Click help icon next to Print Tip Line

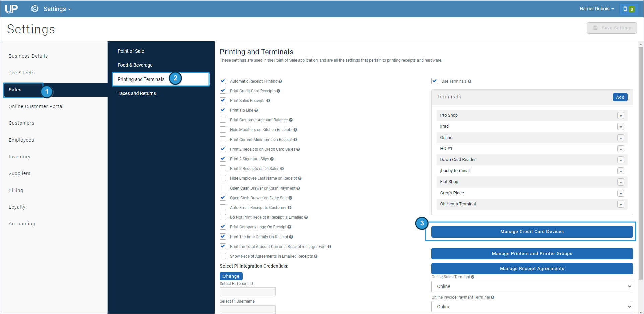(x=256, y=110)
